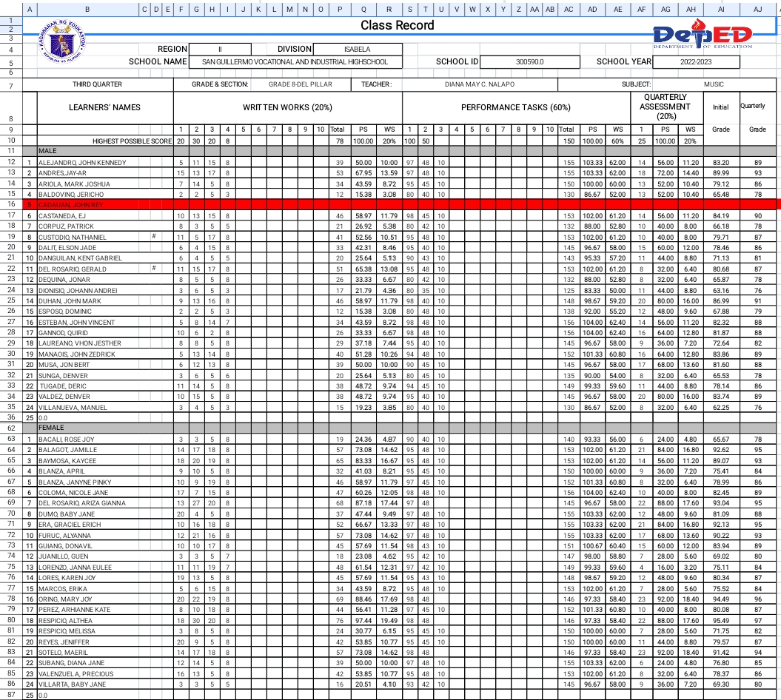
Task: Select row header 16
Action: pyautogui.click(x=11, y=204)
